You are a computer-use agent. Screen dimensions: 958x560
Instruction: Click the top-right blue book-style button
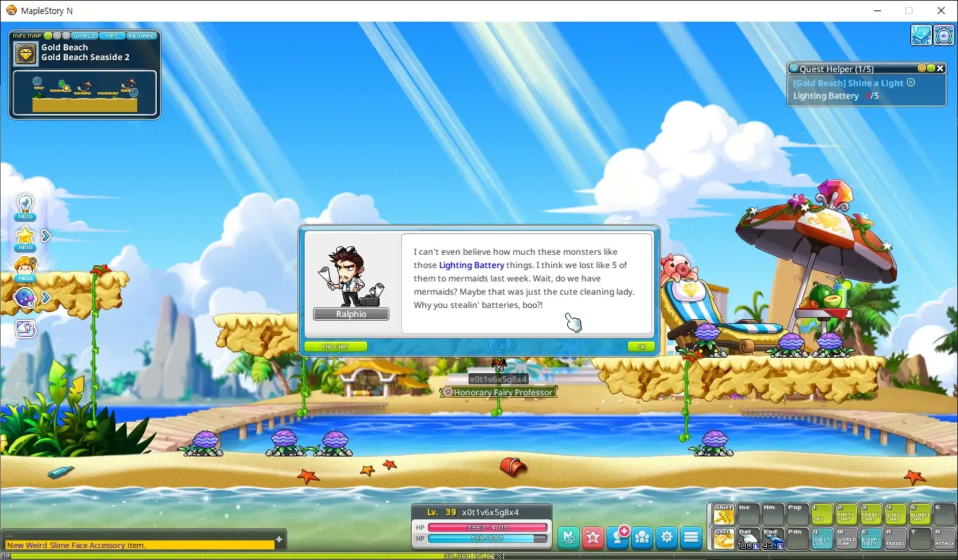pyautogui.click(x=922, y=35)
